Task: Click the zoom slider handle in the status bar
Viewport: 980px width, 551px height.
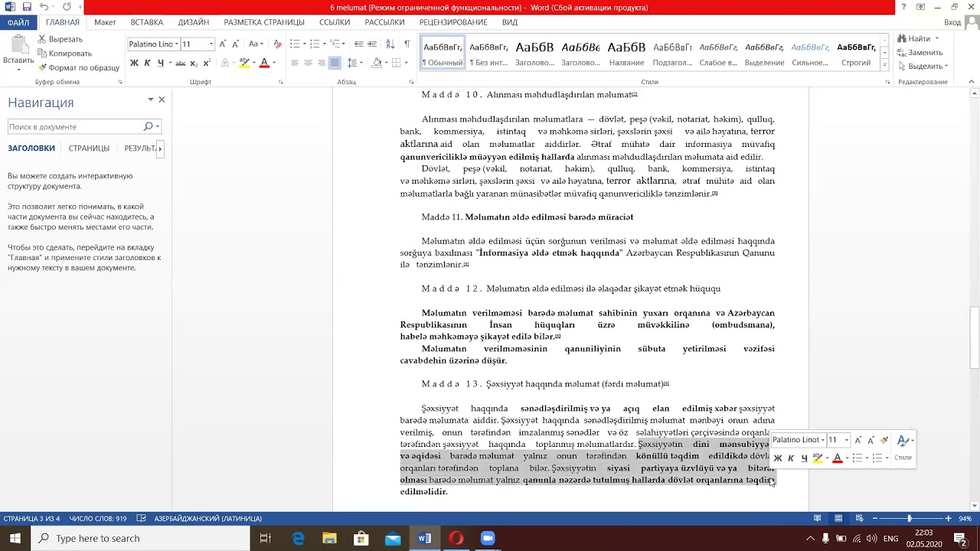Action: click(910, 518)
